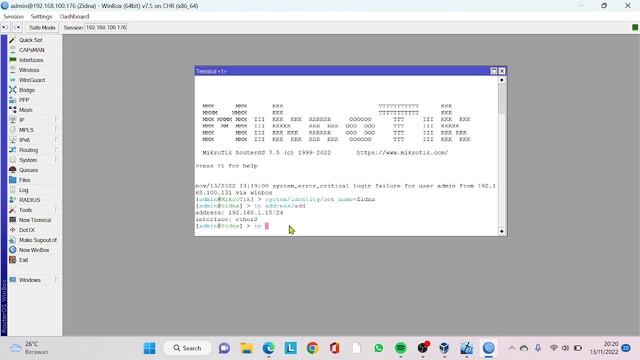640x360 pixels.
Task: Open a New Terminal
Action: coord(35,220)
